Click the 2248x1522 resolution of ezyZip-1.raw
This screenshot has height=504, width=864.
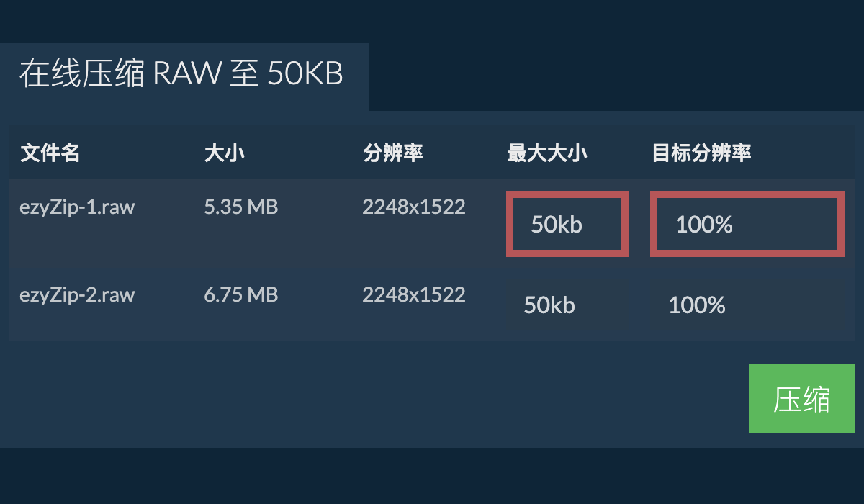[x=414, y=207]
